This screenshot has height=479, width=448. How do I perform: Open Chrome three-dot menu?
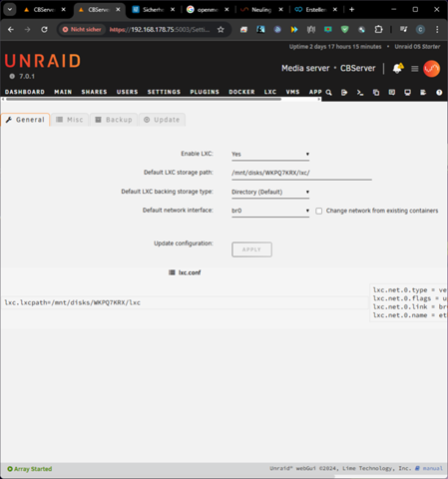[x=437, y=30]
